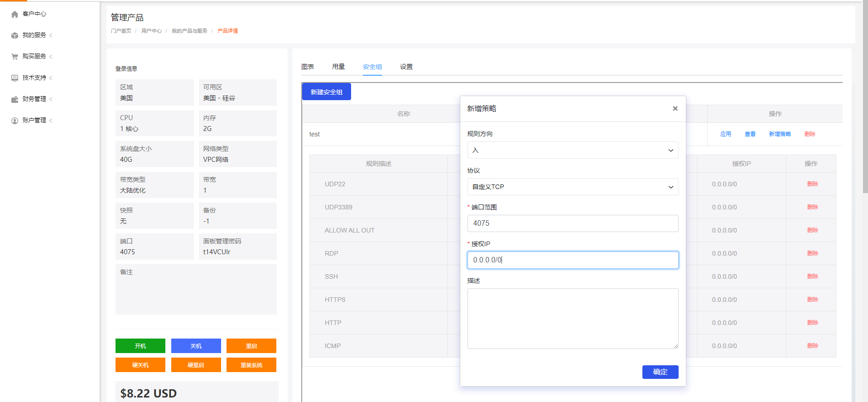This screenshot has height=402, width=868.
Task: Click the 技术支持 monitor icon
Action: [x=14, y=78]
